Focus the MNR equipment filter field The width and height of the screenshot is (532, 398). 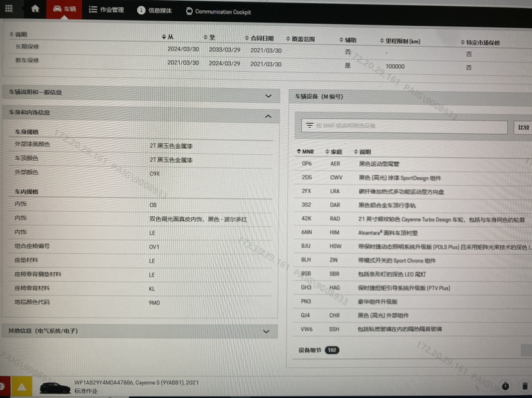click(404, 126)
